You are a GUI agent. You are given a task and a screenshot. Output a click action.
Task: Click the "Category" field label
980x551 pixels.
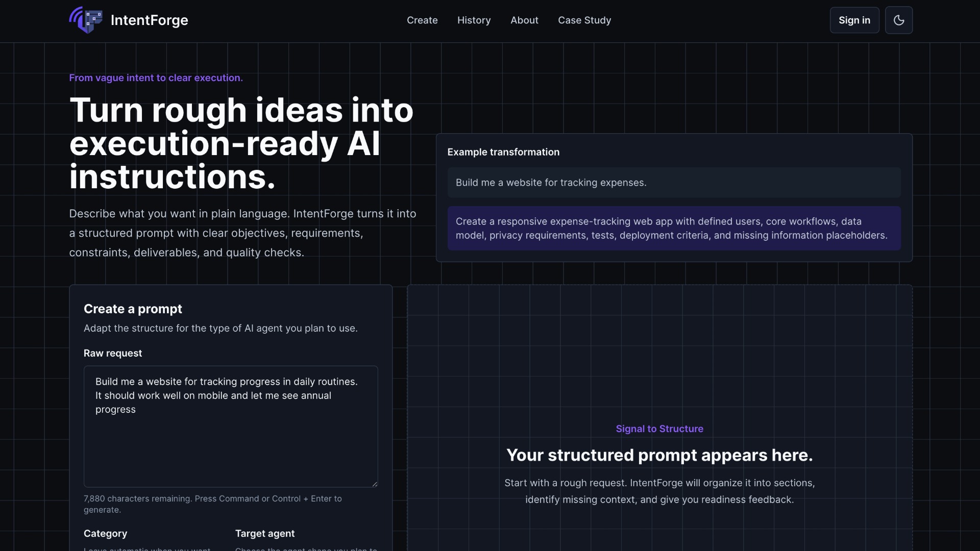pos(105,533)
